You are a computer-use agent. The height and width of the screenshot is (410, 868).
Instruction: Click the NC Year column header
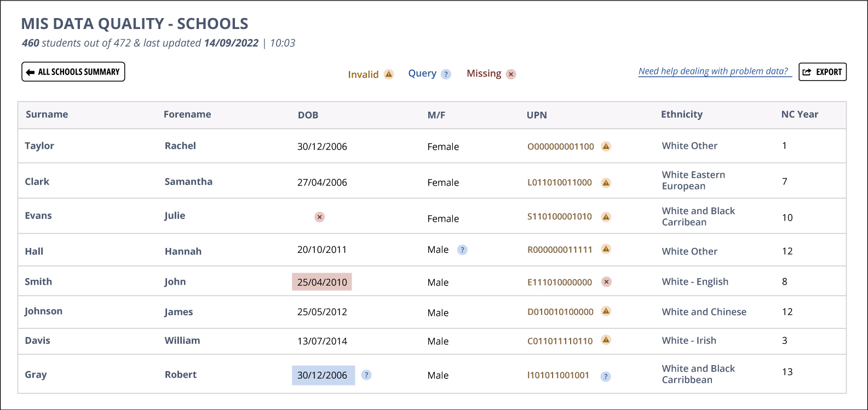(800, 114)
